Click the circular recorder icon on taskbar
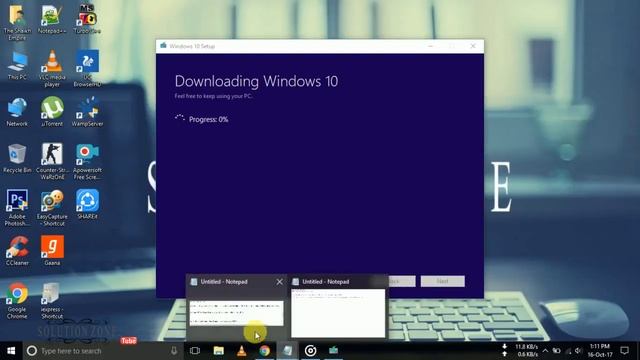The height and width of the screenshot is (360, 640). click(310, 351)
